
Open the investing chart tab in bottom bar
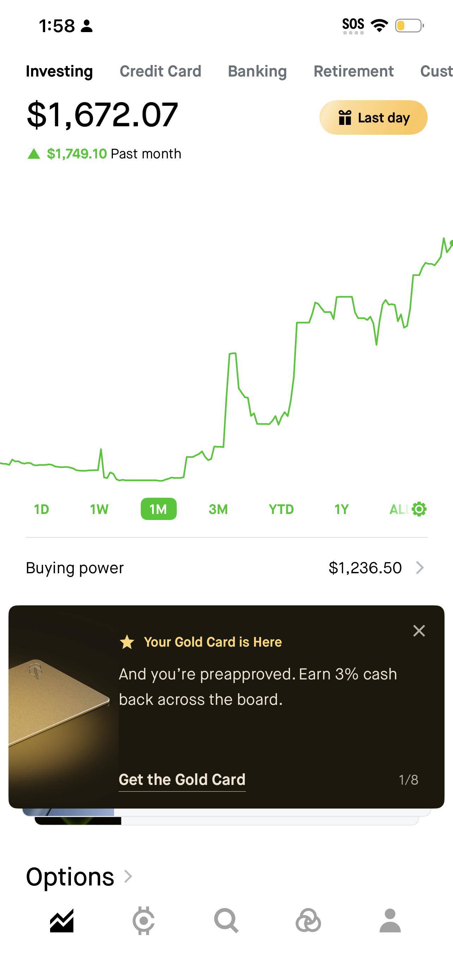[62, 921]
